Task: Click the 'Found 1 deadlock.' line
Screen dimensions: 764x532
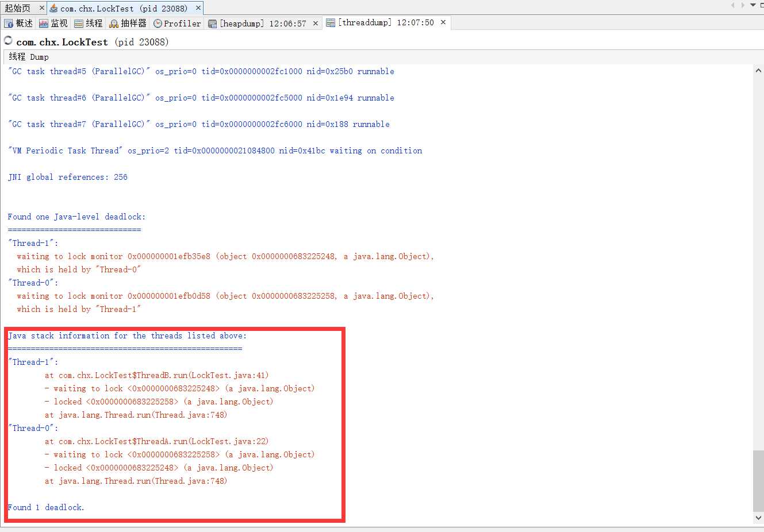Action: [x=46, y=507]
